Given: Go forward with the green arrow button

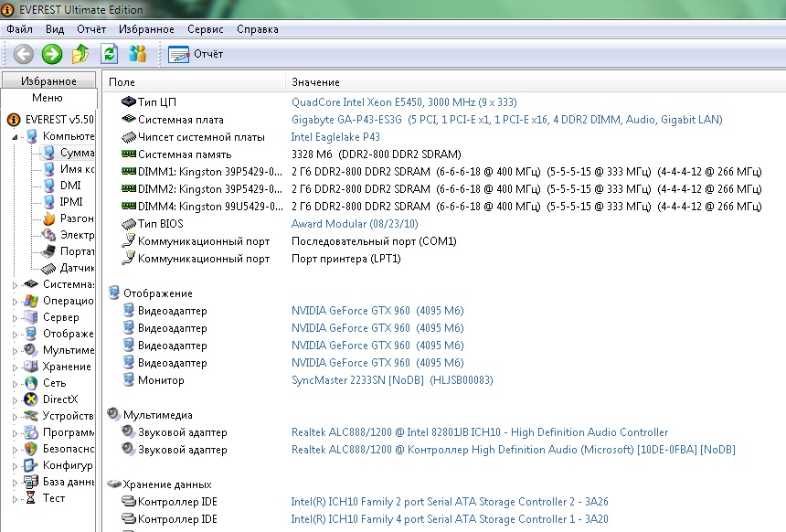Looking at the screenshot, I should click(52, 54).
